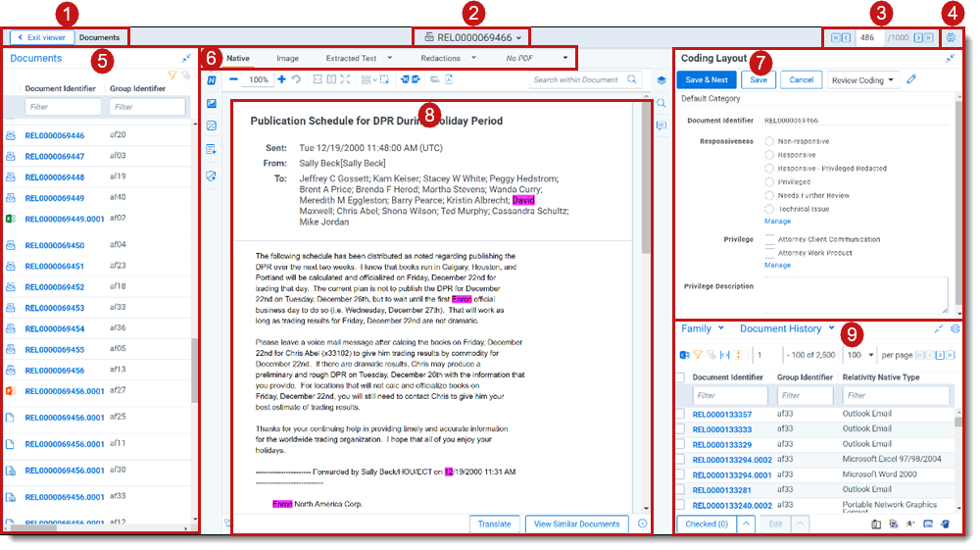The width and height of the screenshot is (980, 550).
Task: Check Attorney Client Communication box
Action: (769, 239)
